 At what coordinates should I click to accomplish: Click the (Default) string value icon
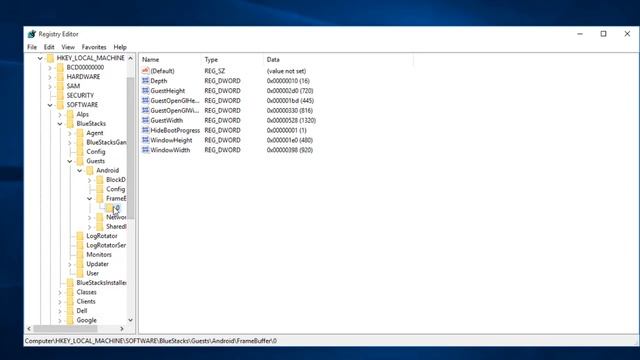point(145,71)
